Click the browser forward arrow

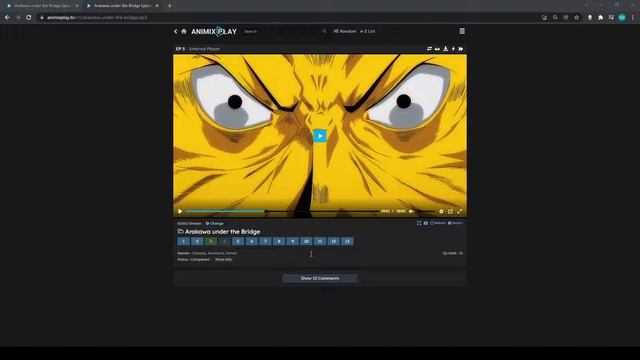pos(18,18)
